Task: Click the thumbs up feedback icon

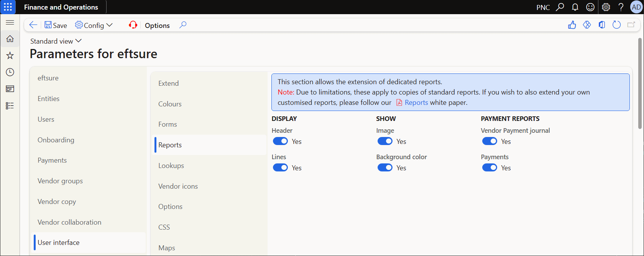Action: pos(572,25)
